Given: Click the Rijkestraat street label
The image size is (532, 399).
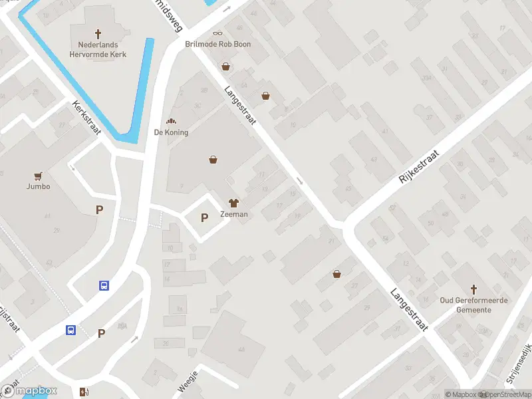Looking at the screenshot, I should click(419, 167).
